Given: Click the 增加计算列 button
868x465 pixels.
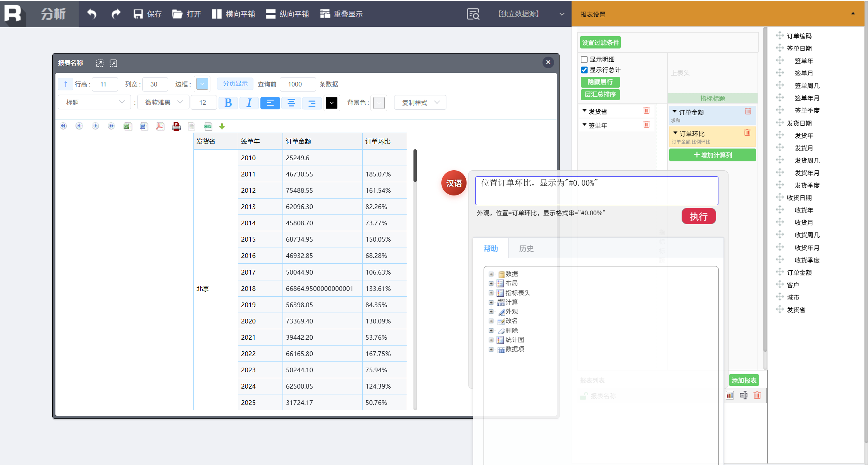Looking at the screenshot, I should point(712,155).
